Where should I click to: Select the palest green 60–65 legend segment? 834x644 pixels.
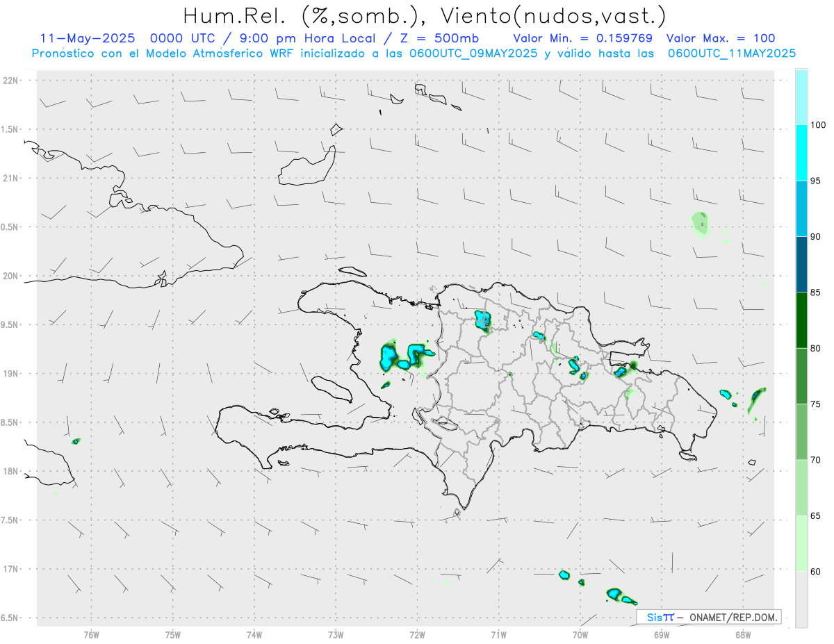coord(801,543)
